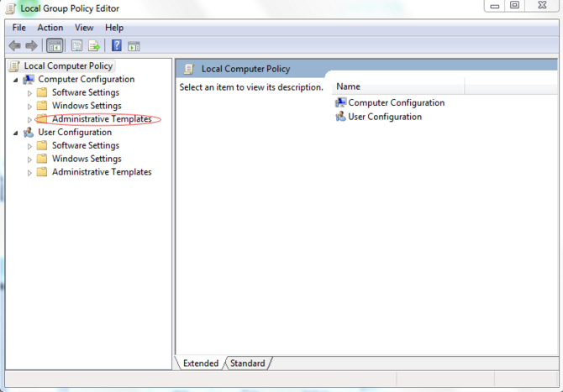Select Computer Configuration in the tree

[87, 79]
